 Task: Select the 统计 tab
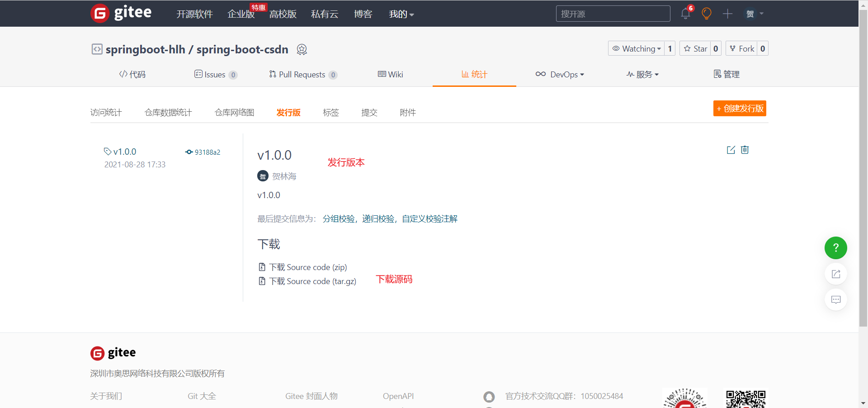(x=474, y=74)
